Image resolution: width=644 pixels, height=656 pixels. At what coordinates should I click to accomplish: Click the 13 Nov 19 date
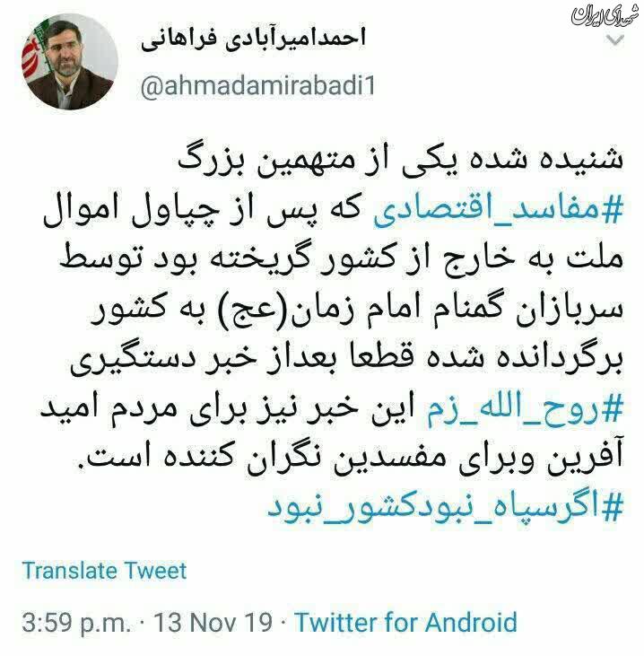click(213, 622)
